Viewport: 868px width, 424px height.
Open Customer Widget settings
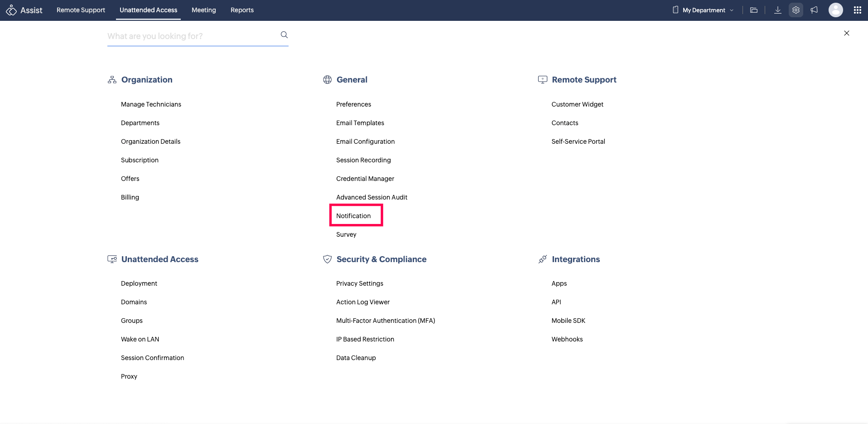click(577, 104)
